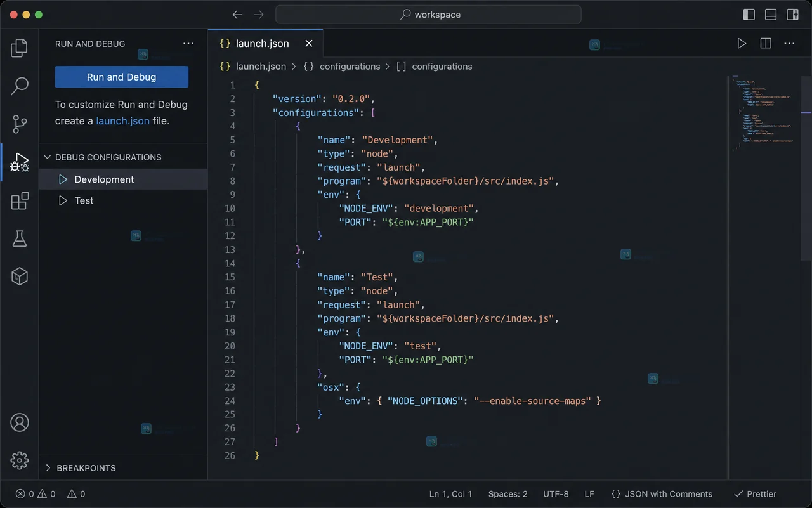This screenshot has width=812, height=508.
Task: Click line number 13 in gutter
Action: pos(230,249)
